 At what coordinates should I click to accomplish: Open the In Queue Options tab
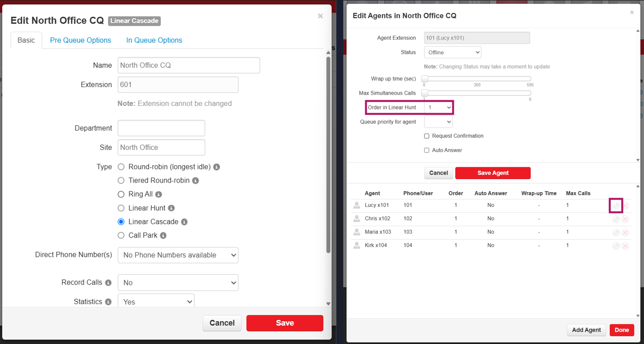154,40
